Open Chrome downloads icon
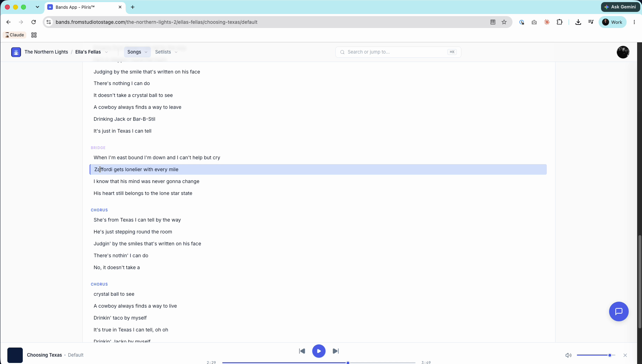Viewport: 642px width, 364px height. (578, 22)
